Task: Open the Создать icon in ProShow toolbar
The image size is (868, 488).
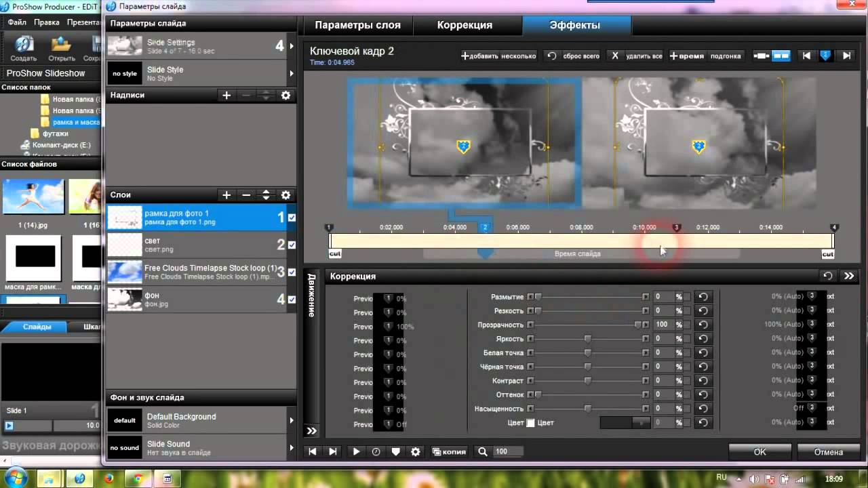Action: 24,47
